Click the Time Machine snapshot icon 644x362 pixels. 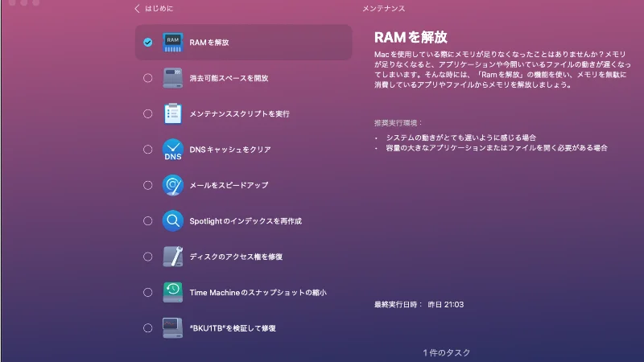tap(173, 292)
